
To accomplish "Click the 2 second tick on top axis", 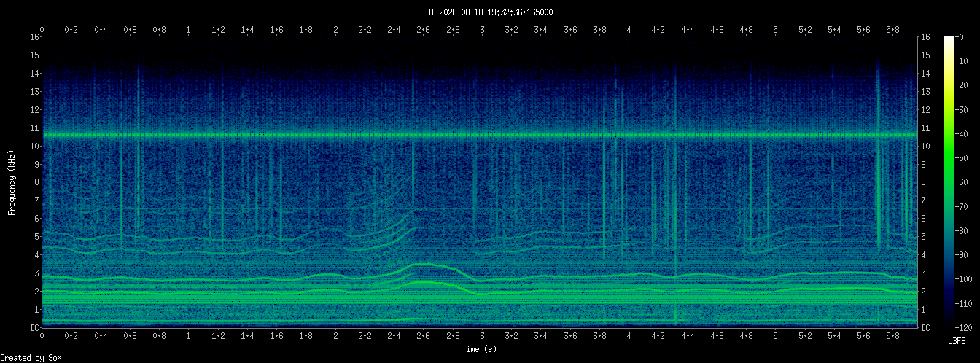I will pos(335,29).
